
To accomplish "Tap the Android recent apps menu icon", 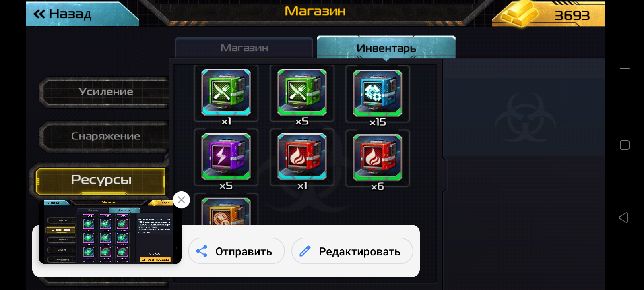I will click(x=625, y=72).
